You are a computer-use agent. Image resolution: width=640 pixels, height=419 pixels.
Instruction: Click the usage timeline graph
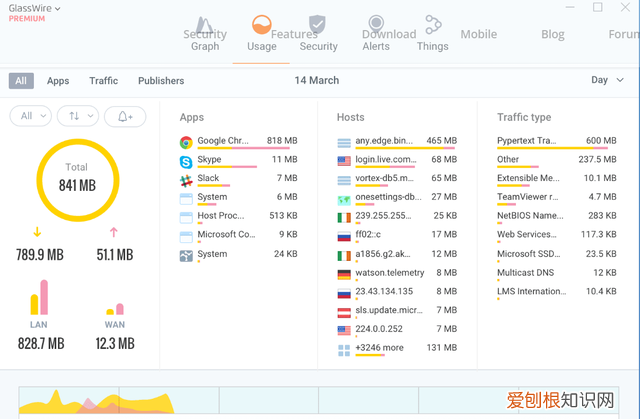tap(320, 400)
